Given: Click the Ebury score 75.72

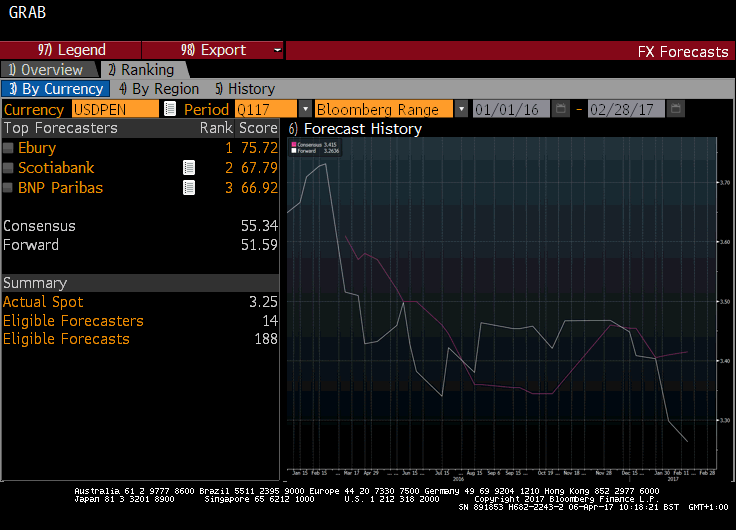Looking at the screenshot, I should click(x=259, y=148).
